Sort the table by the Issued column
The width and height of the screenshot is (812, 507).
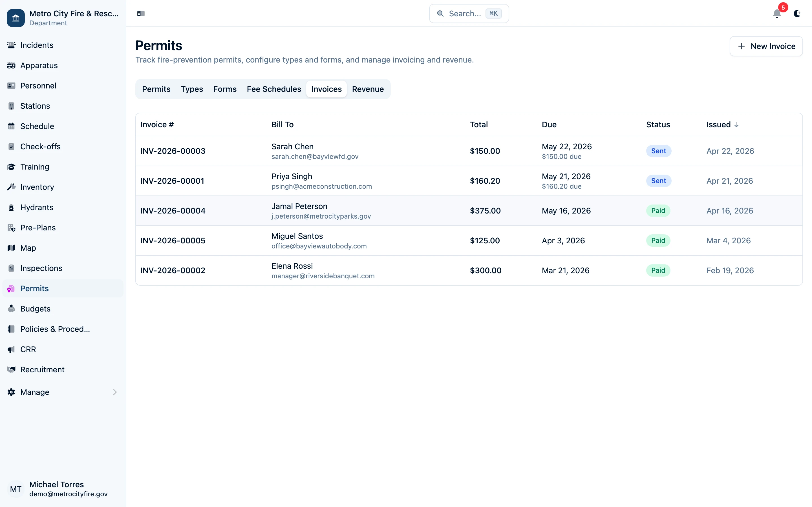tap(722, 124)
